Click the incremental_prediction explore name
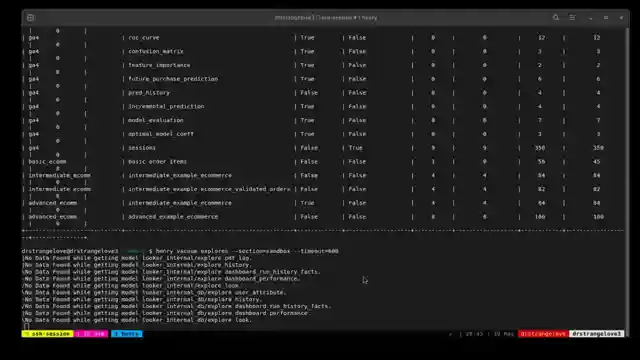640x360 pixels. (x=166, y=107)
